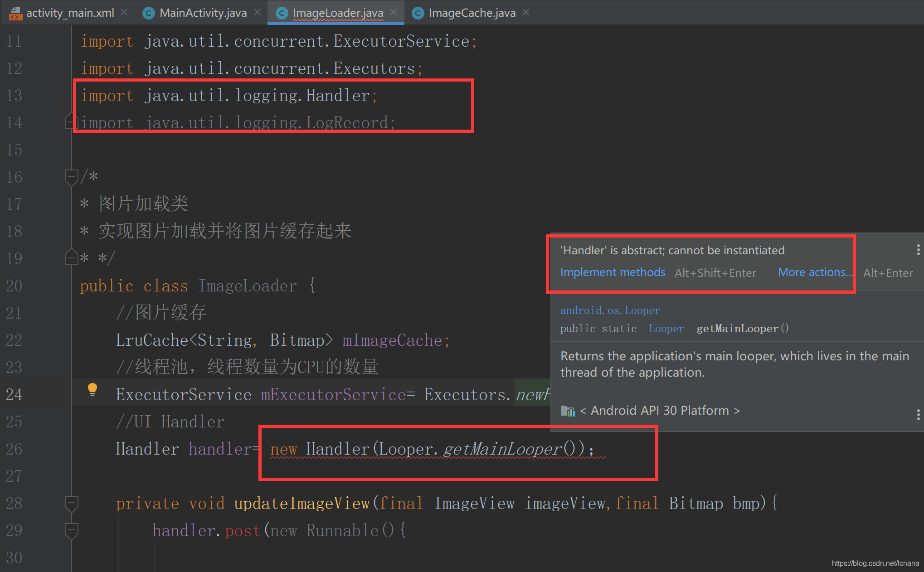Close the activity_main.xml tab

pyautogui.click(x=124, y=13)
